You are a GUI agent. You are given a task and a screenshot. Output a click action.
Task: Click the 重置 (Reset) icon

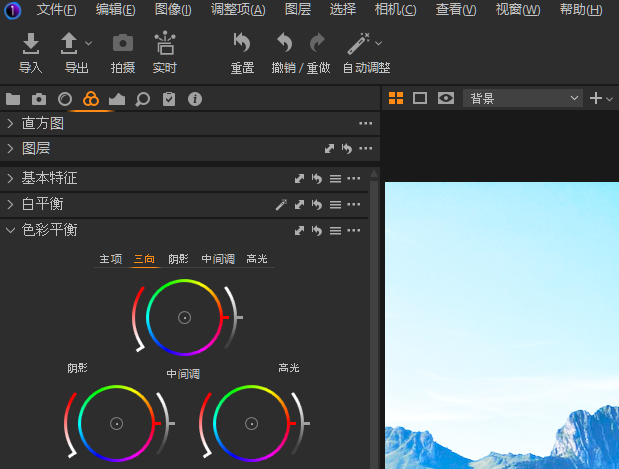pyautogui.click(x=242, y=43)
